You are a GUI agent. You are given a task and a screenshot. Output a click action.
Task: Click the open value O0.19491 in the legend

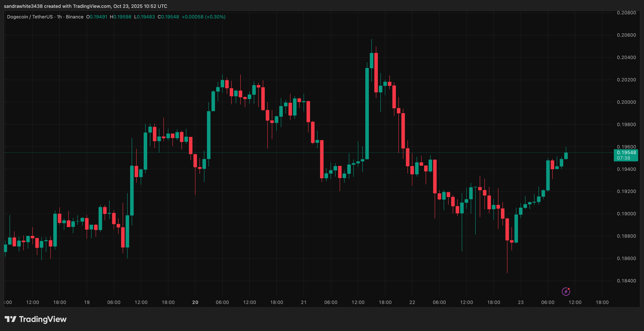pyautogui.click(x=96, y=17)
